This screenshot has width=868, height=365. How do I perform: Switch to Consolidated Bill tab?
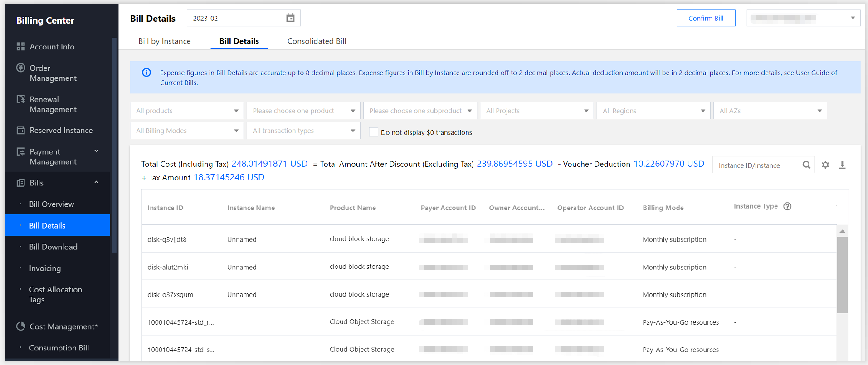click(317, 41)
